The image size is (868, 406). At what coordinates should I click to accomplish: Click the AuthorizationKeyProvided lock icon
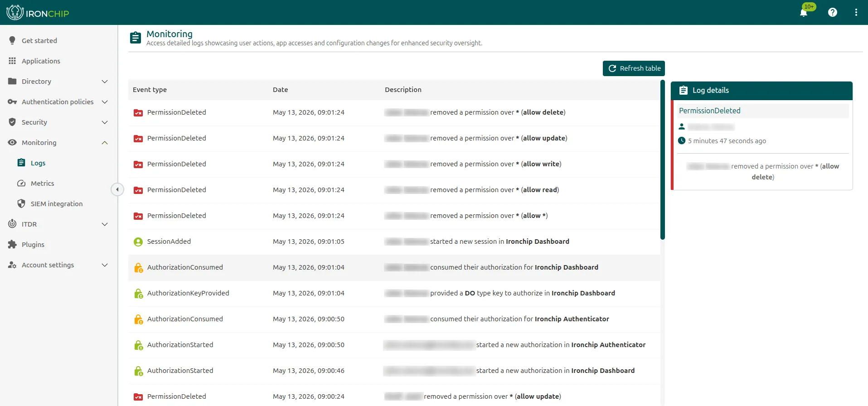tap(138, 294)
